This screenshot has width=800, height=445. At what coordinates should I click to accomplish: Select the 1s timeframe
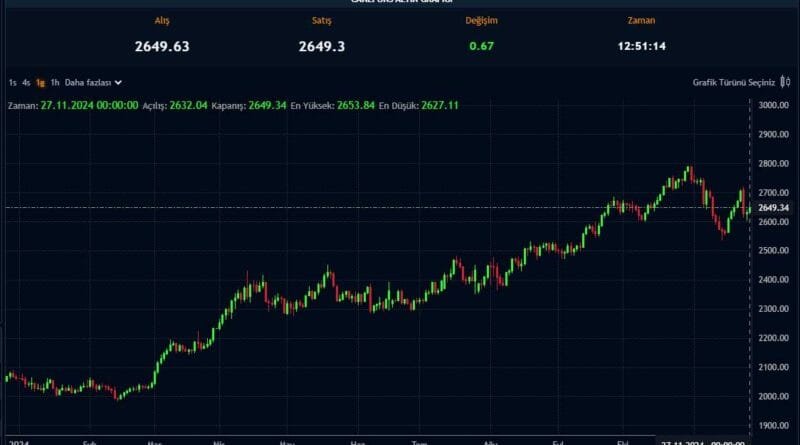[x=12, y=83]
